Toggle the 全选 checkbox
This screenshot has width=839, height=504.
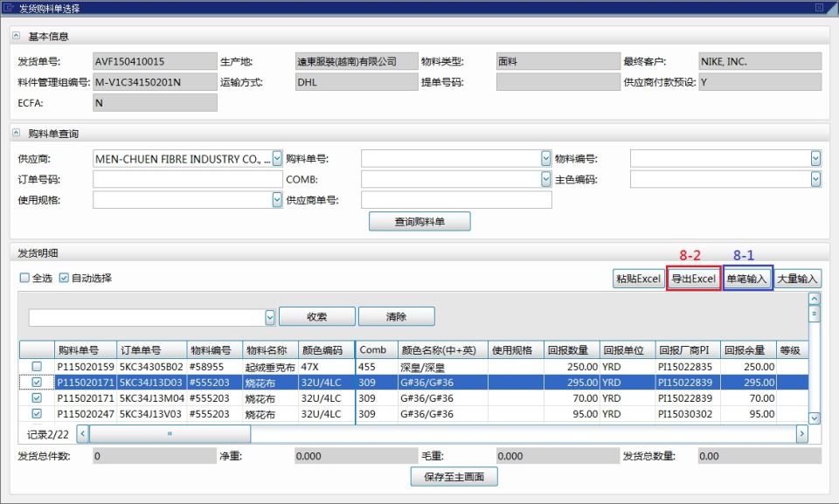[24, 278]
